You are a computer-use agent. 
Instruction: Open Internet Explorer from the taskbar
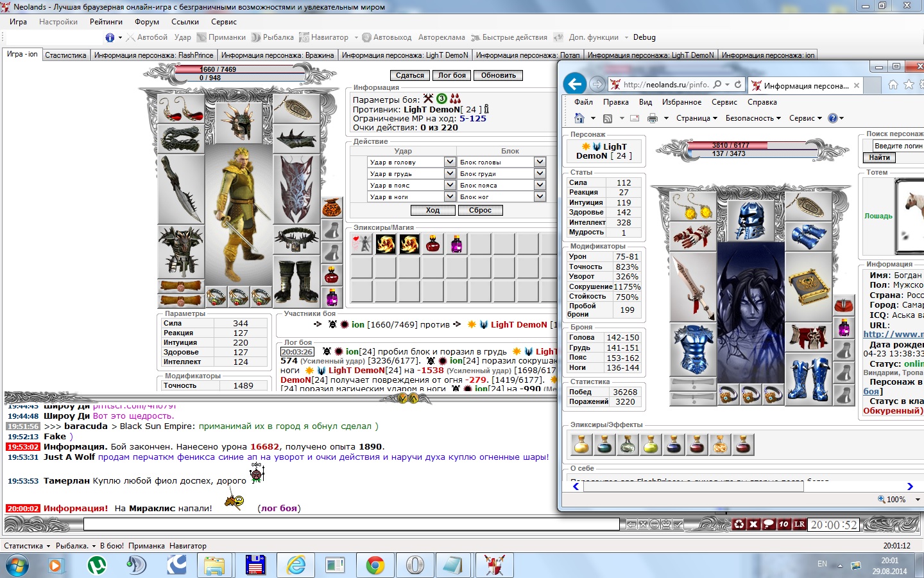point(296,565)
